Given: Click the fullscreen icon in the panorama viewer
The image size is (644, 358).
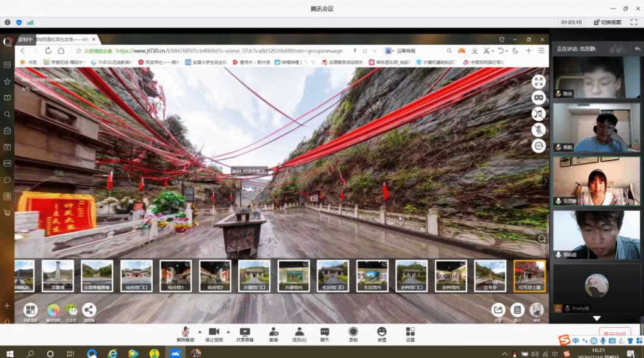Looking at the screenshot, I should pyautogui.click(x=538, y=81).
